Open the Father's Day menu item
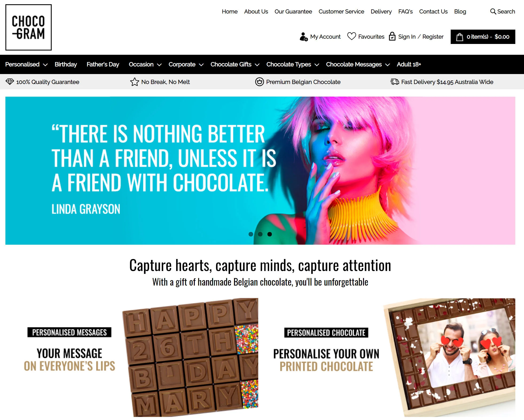 point(103,64)
